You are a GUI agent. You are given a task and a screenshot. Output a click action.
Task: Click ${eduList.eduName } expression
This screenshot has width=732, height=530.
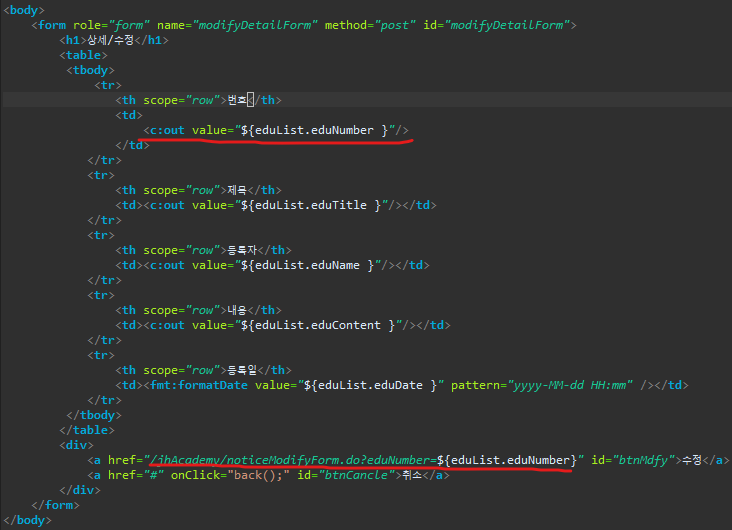click(307, 265)
